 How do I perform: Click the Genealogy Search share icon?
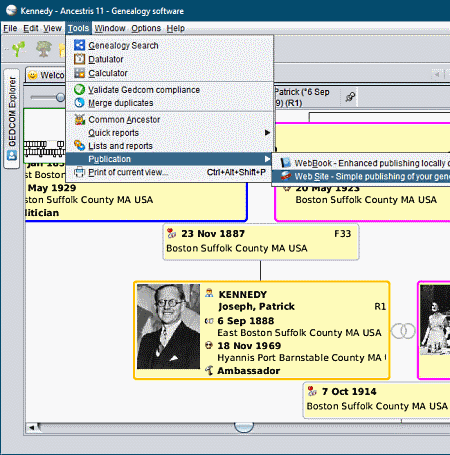[x=79, y=45]
